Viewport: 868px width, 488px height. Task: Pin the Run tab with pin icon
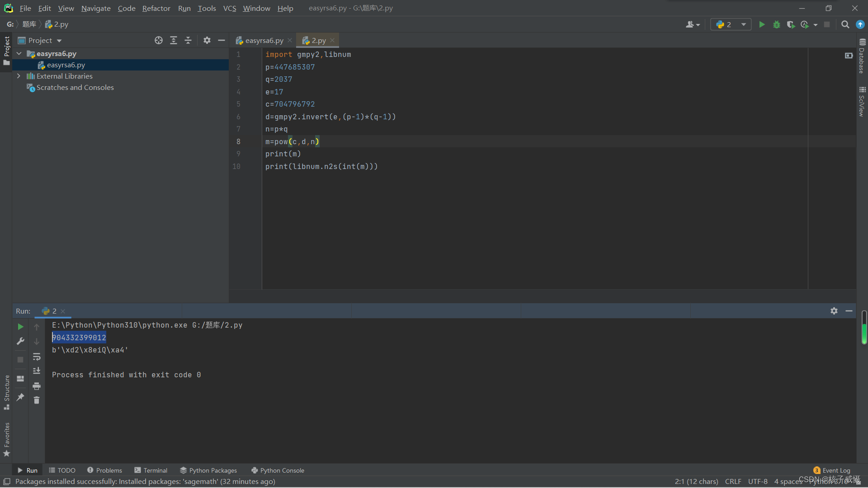point(20,397)
